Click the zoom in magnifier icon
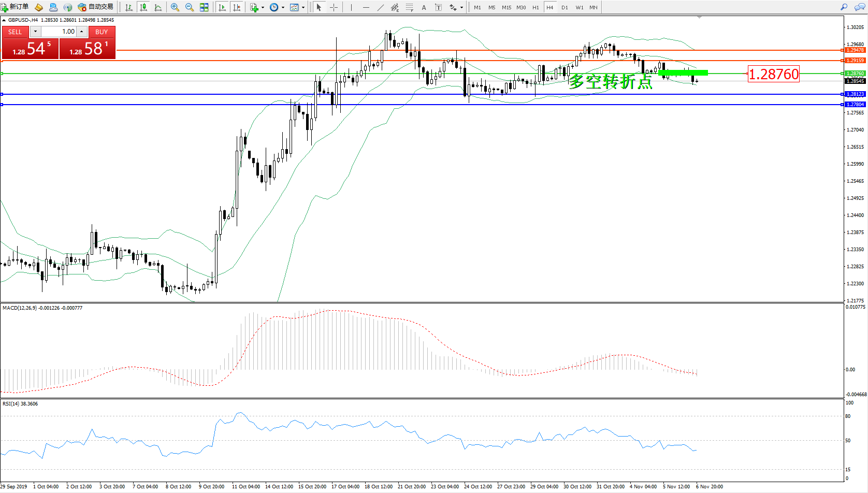The image size is (868, 493). 175,7
